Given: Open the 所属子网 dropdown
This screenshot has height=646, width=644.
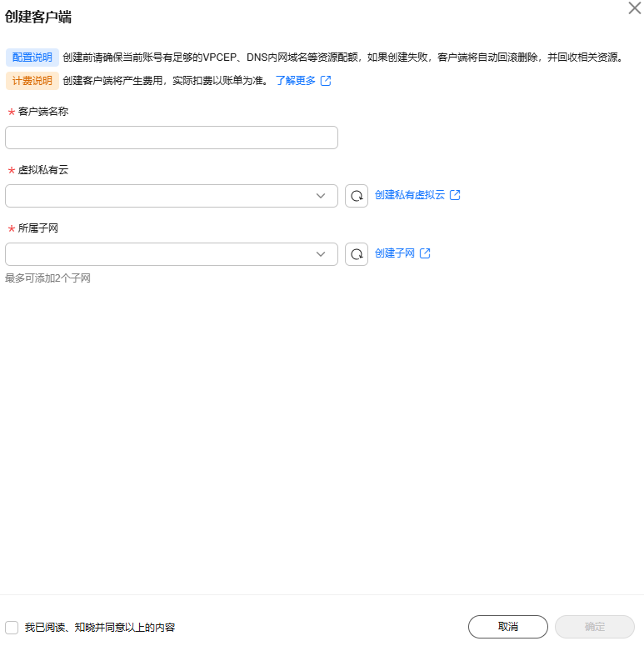Looking at the screenshot, I should (x=172, y=254).
